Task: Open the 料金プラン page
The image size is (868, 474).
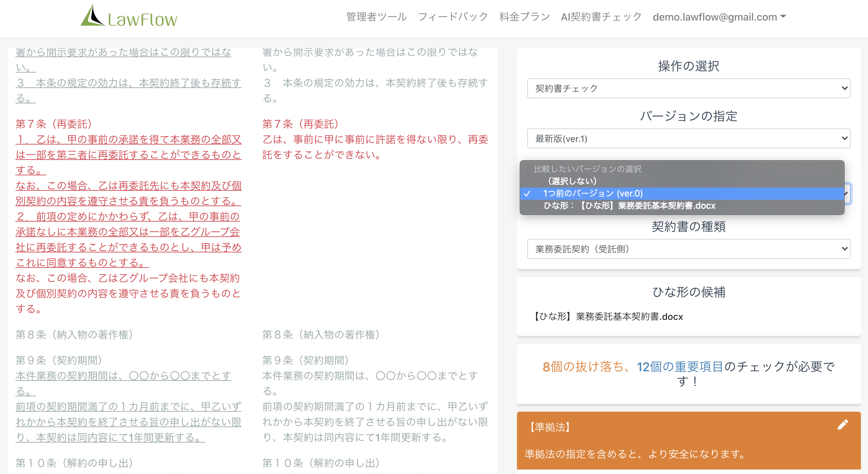Action: [524, 16]
